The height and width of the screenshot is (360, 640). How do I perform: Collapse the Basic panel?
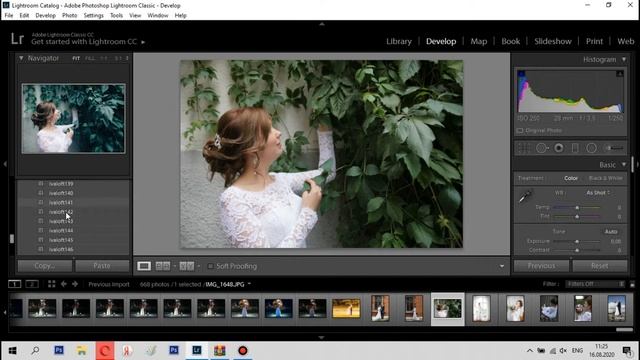(x=624, y=164)
